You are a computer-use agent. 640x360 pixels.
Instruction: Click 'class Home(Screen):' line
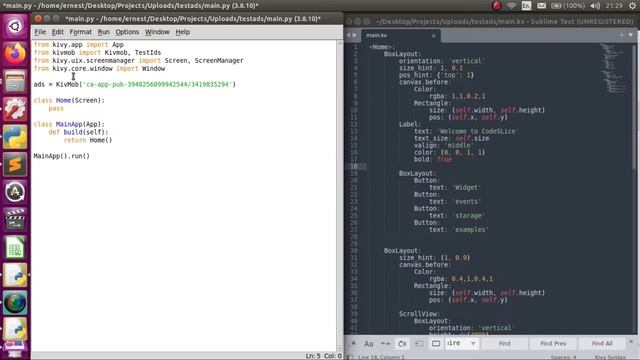[x=69, y=100]
